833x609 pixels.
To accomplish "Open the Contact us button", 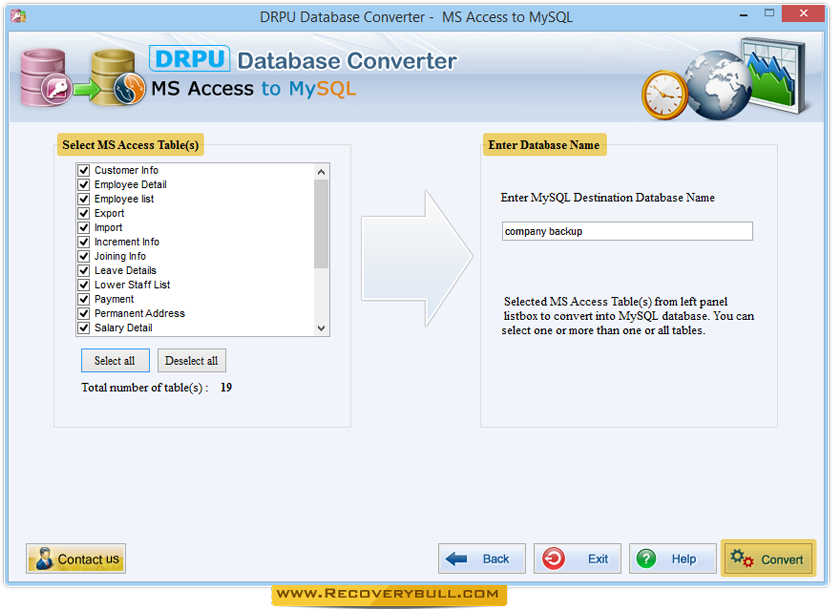I will pyautogui.click(x=76, y=559).
